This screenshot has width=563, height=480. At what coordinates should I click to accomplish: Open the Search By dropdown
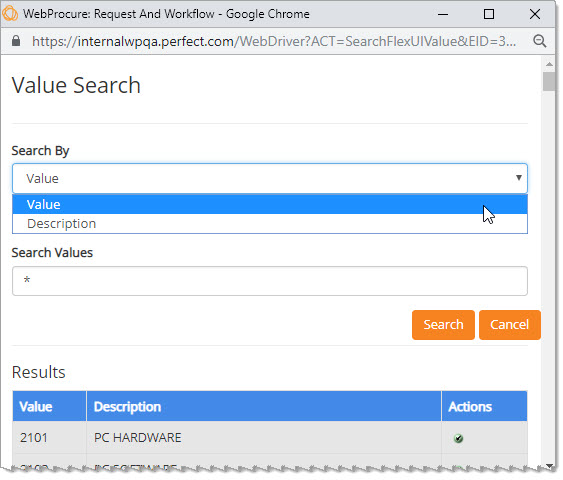point(270,178)
